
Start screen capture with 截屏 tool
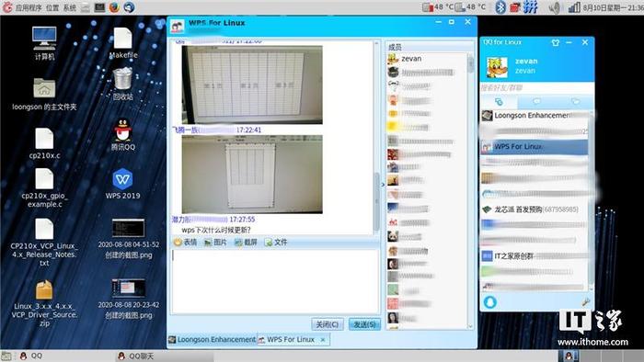pos(246,243)
